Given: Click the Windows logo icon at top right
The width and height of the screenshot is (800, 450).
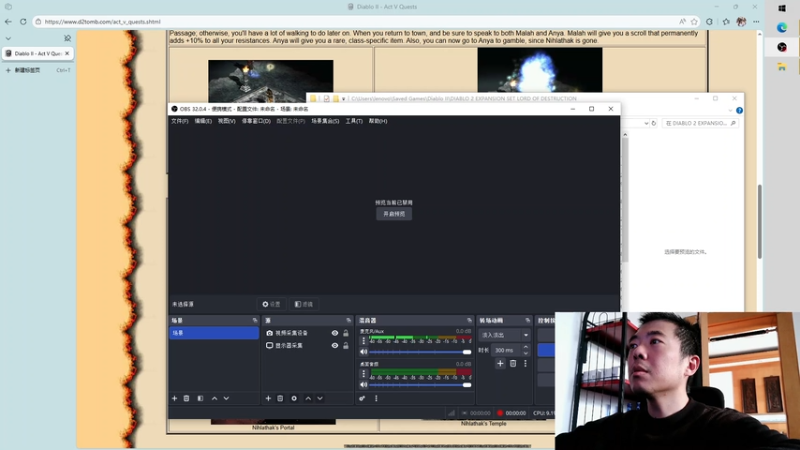Looking at the screenshot, I should pos(782,8).
